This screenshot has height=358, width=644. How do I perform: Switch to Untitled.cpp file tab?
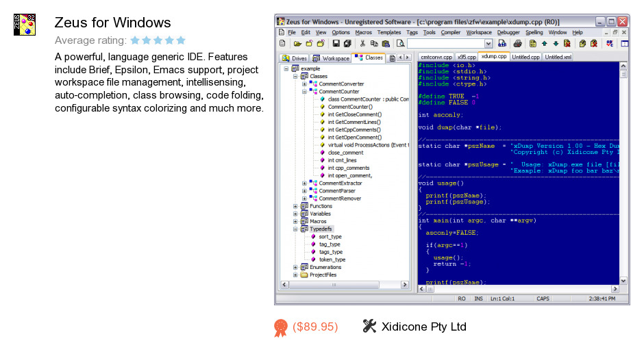pyautogui.click(x=525, y=57)
